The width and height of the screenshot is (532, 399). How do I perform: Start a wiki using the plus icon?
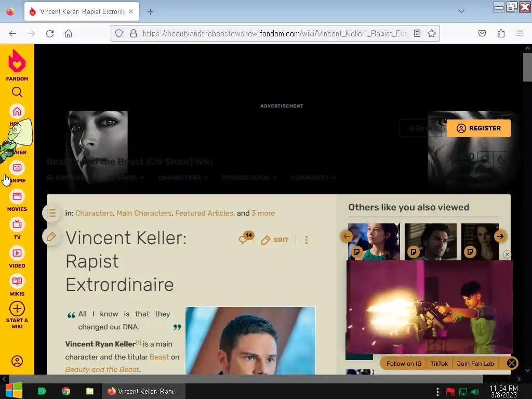17,309
